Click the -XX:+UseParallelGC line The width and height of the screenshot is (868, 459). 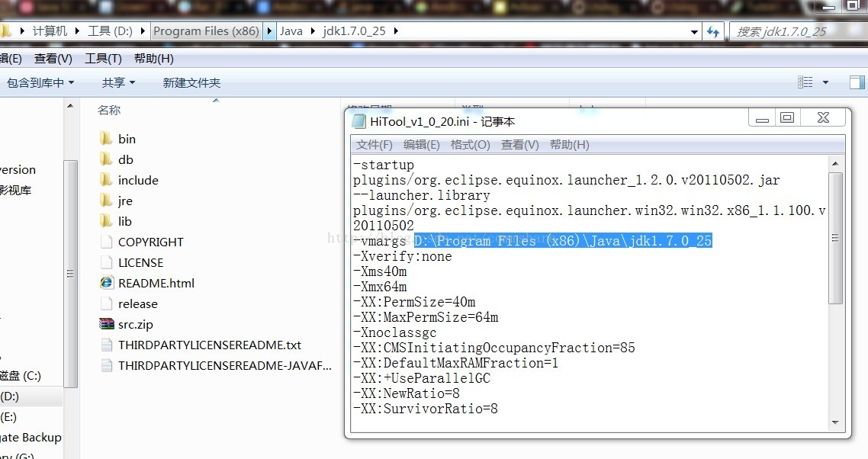pyautogui.click(x=422, y=378)
